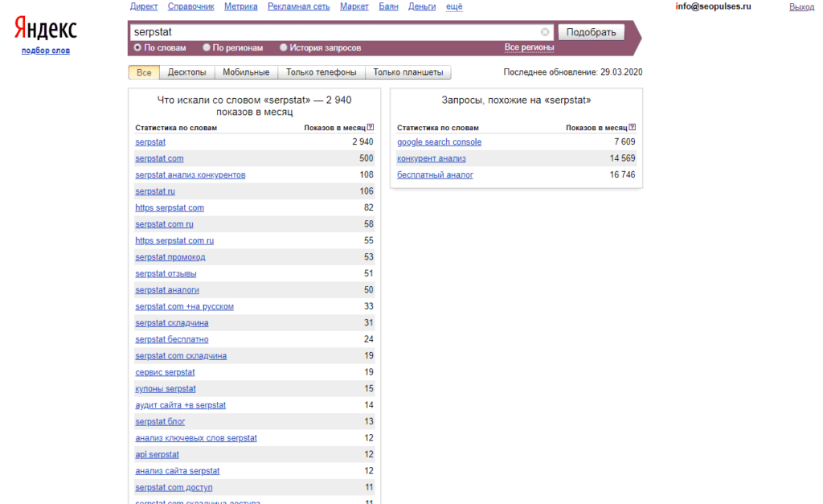Select the 'История запросов' radio button

[x=284, y=47]
